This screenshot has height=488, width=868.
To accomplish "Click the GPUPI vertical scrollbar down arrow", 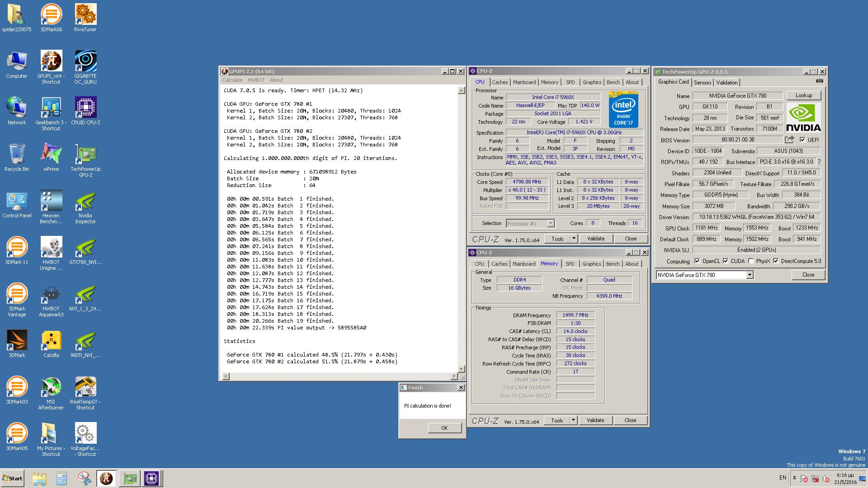I will [462, 369].
